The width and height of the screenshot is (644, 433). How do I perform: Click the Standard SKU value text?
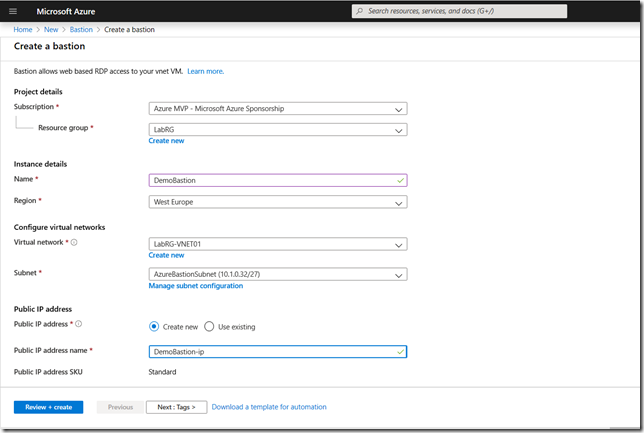click(x=162, y=372)
